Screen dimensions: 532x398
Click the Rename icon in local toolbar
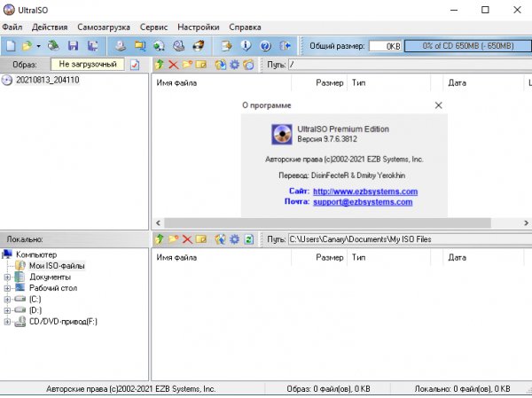(x=201, y=239)
